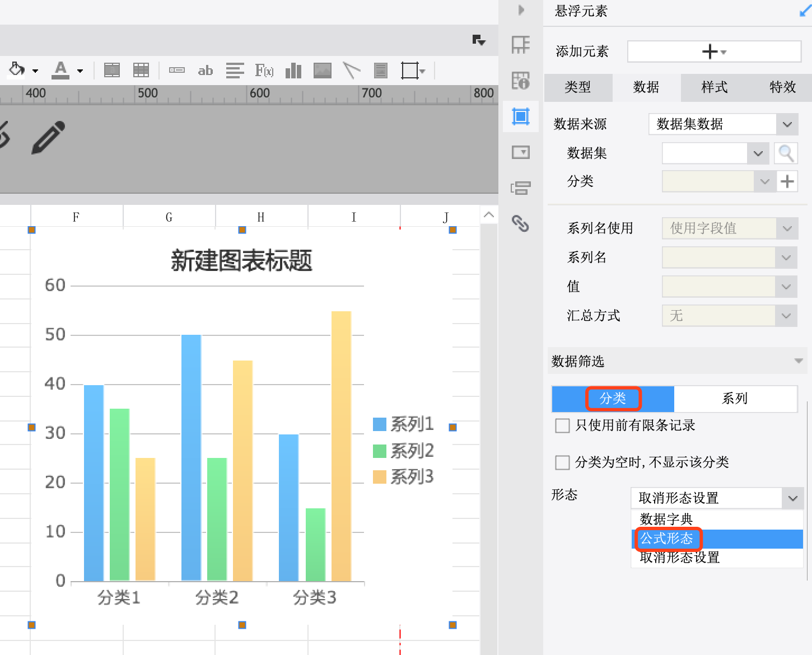Insert a chart with bar chart icon
The width and height of the screenshot is (812, 655).
pos(293,70)
